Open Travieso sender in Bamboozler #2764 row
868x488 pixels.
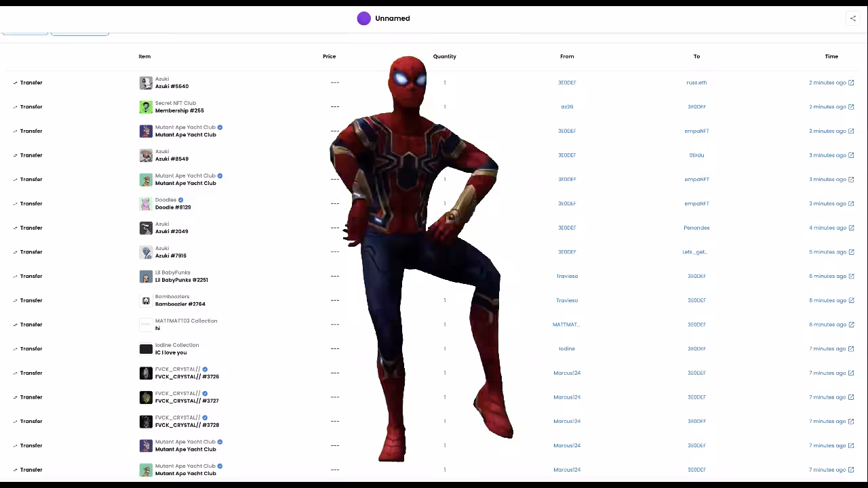(567, 300)
